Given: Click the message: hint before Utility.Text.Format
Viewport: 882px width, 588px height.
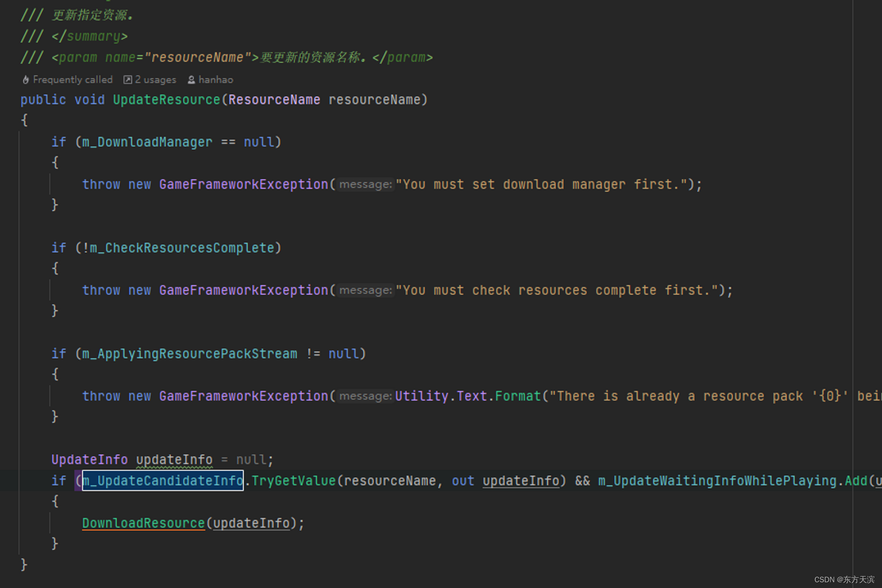Looking at the screenshot, I should 365,396.
